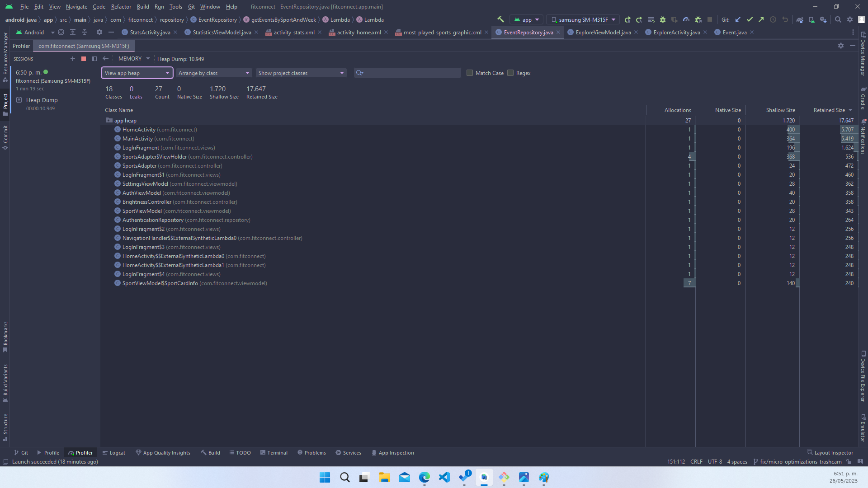This screenshot has height=488, width=868.
Task: Show hidden editor tabs menu
Action: (x=853, y=32)
